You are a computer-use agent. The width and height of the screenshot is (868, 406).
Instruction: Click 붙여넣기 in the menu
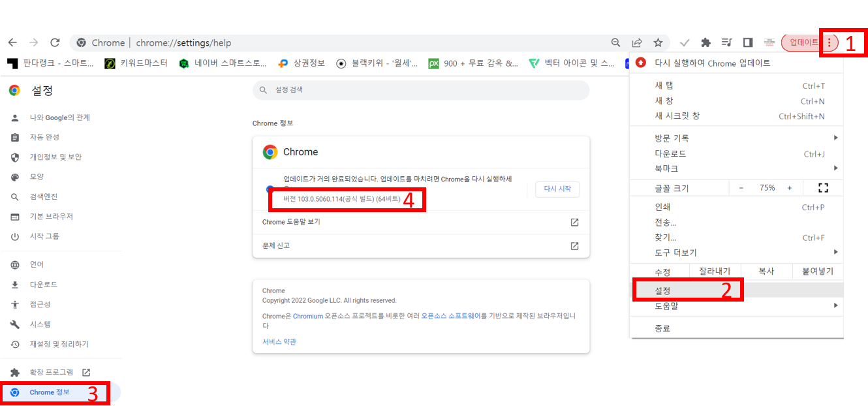click(x=818, y=271)
